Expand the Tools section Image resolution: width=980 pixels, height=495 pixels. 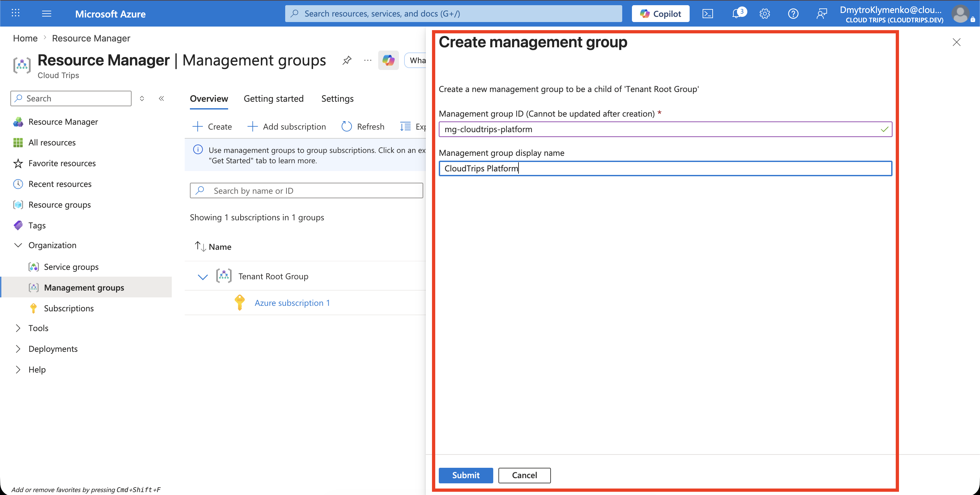(17, 328)
